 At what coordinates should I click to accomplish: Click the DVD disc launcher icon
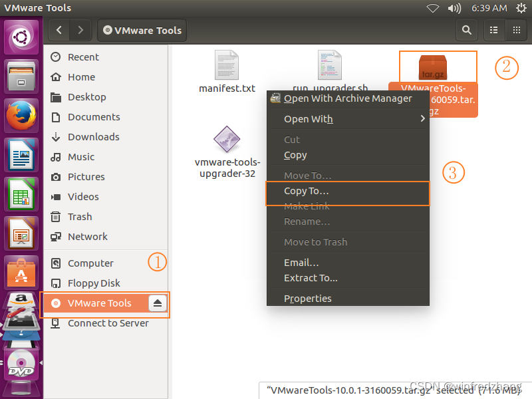21,364
